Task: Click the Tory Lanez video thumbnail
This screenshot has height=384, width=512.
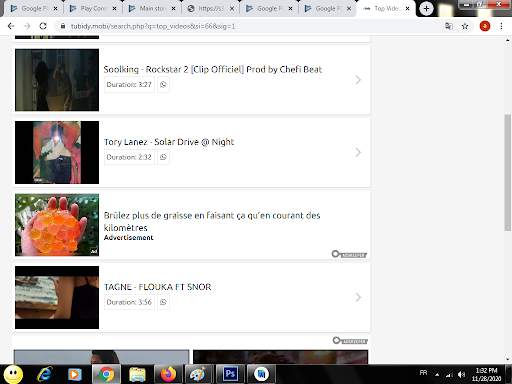Action: click(57, 152)
